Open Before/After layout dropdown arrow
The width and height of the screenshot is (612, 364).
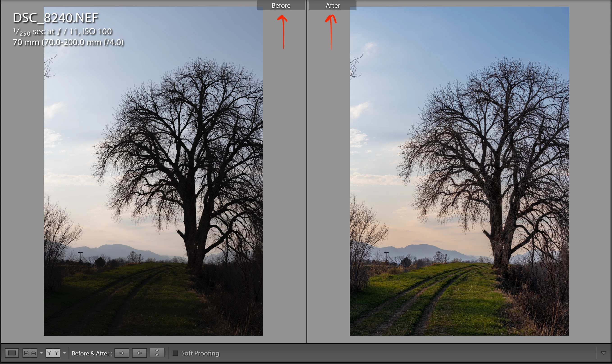(x=64, y=353)
